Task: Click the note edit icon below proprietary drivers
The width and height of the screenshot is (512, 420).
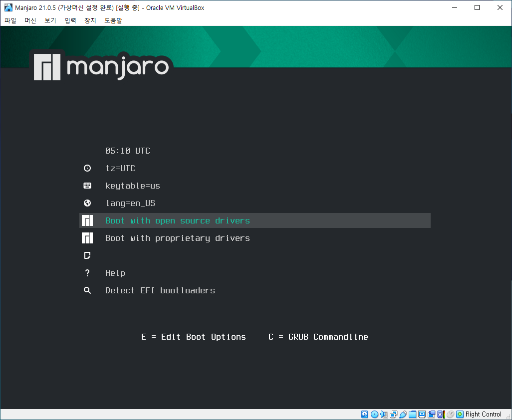Action: click(87, 255)
